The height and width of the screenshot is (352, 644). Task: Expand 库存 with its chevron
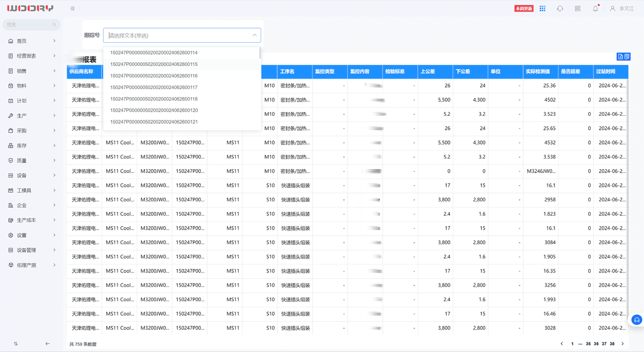pyautogui.click(x=54, y=146)
